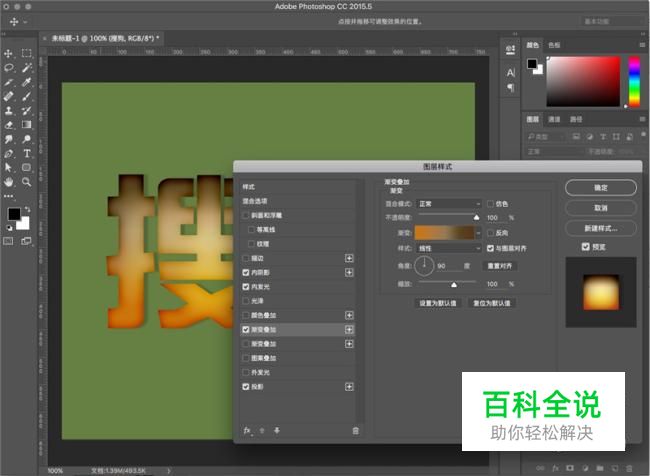Add another 描边 effect with plus
The width and height of the screenshot is (650, 476).
click(349, 258)
